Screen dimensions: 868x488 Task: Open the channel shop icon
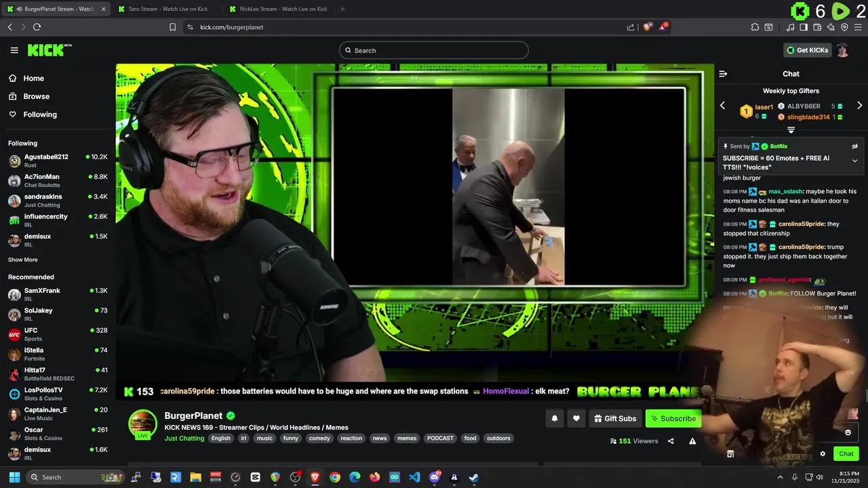(730, 454)
